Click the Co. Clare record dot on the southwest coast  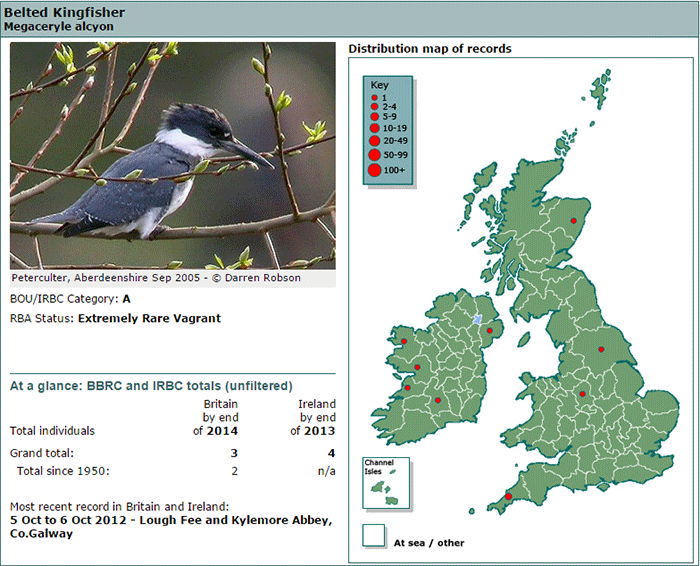click(408, 388)
